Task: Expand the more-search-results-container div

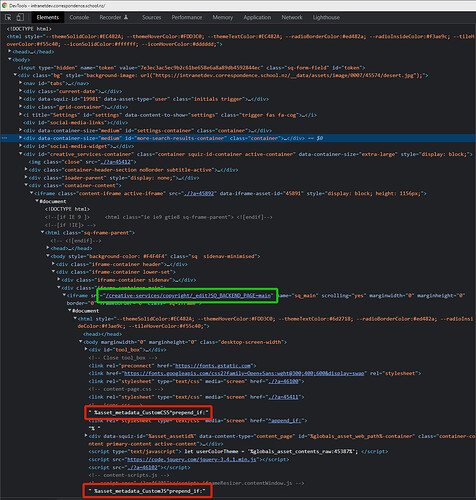Action: point(21,138)
